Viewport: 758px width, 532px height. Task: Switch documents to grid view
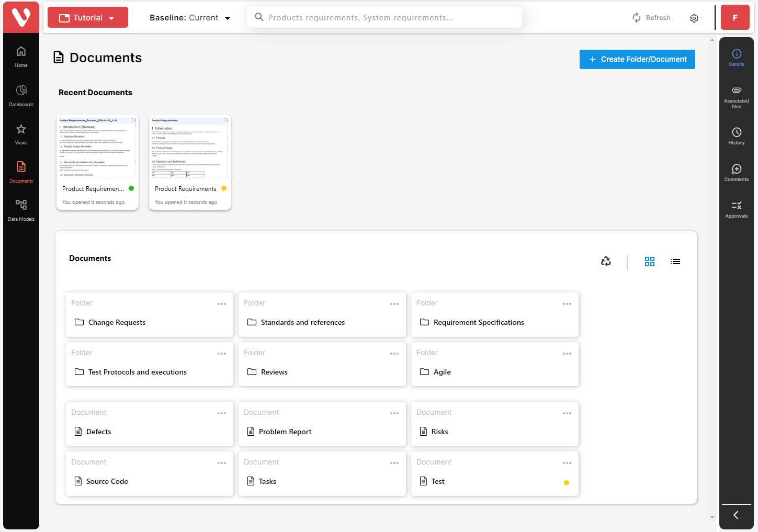point(650,262)
